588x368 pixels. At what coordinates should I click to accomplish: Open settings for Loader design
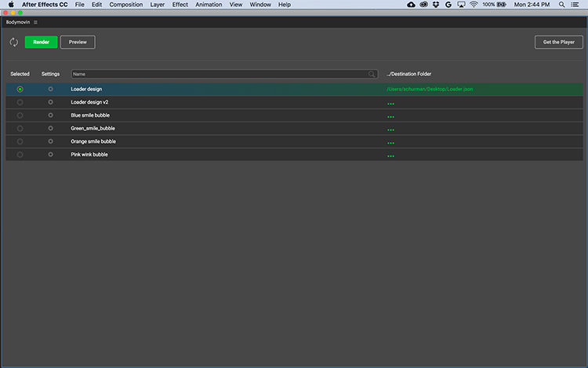click(50, 89)
